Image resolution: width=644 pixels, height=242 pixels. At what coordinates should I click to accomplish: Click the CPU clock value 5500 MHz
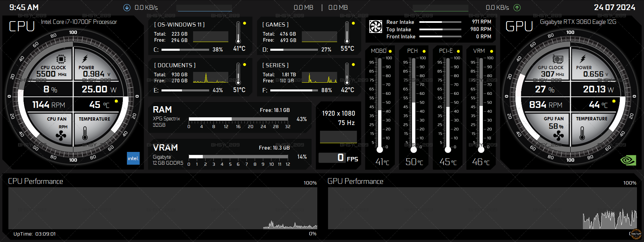(x=51, y=74)
